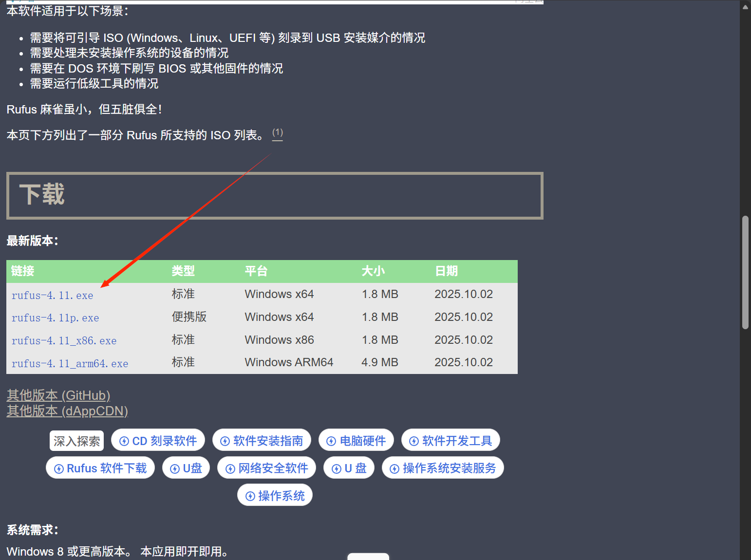Download portable rufus-4.11p.exe
Image resolution: width=751 pixels, height=560 pixels.
[x=55, y=318]
